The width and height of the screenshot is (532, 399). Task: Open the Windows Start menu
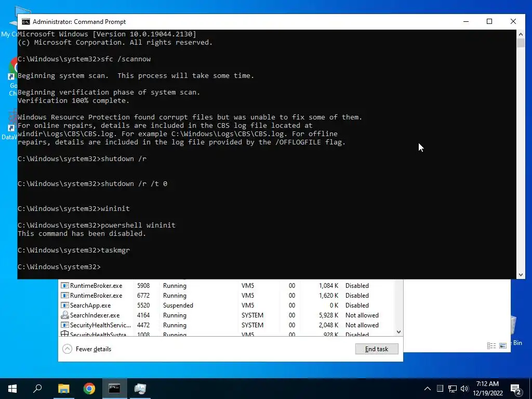click(x=12, y=389)
